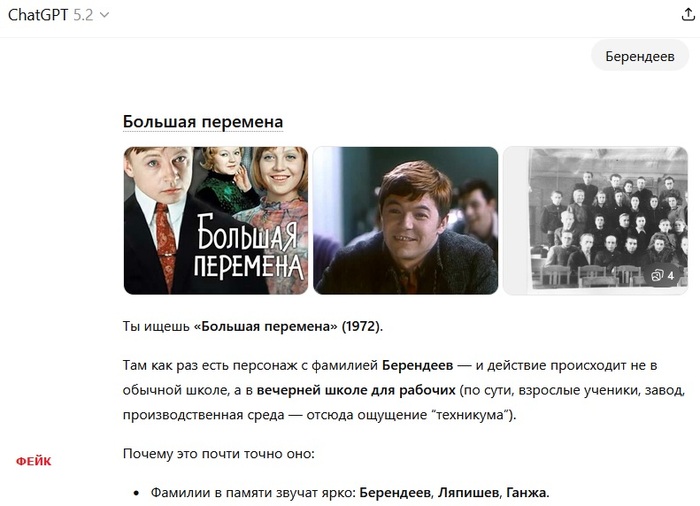The image size is (700, 506).
Task: Click the line Почему это почти точно оно
Action: click(x=219, y=454)
